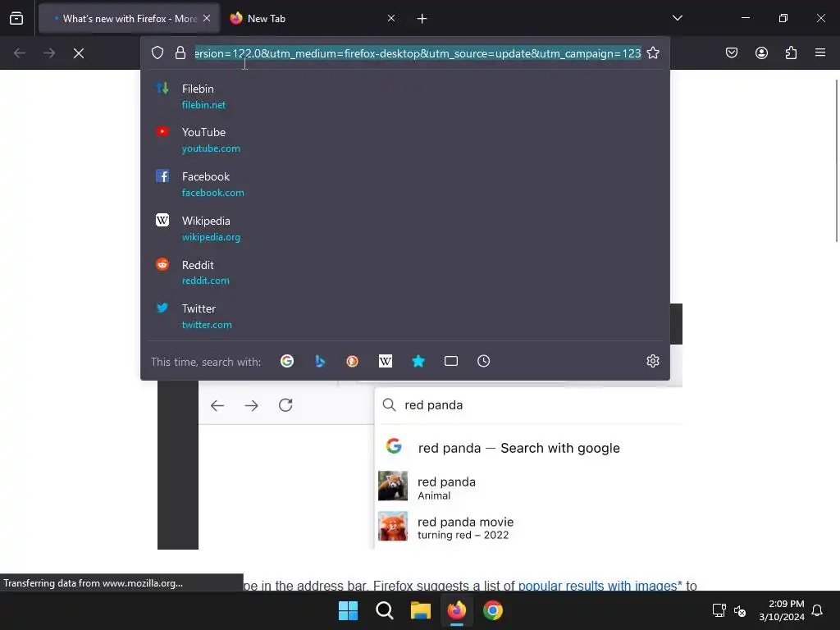Search this time with DuckDuckGo
This screenshot has width=840, height=630.
(352, 361)
